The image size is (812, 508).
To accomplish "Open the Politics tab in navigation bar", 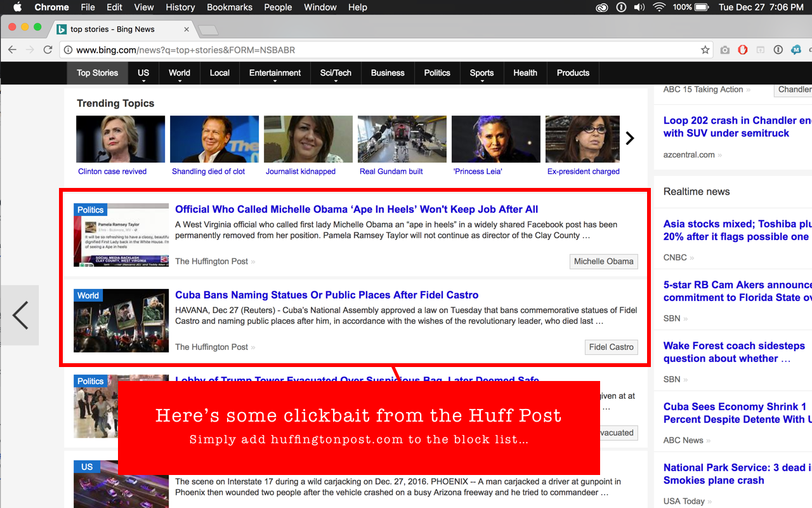I will coord(437,73).
